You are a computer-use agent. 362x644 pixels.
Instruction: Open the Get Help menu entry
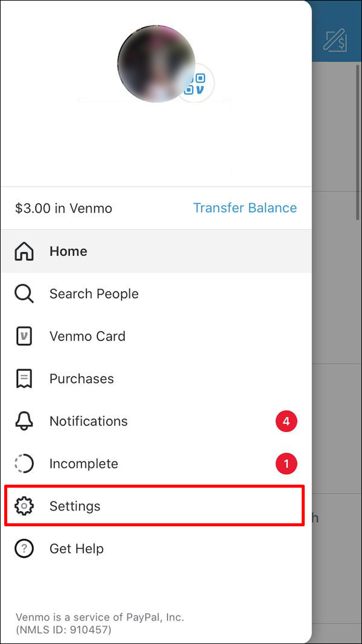pyautogui.click(x=77, y=549)
